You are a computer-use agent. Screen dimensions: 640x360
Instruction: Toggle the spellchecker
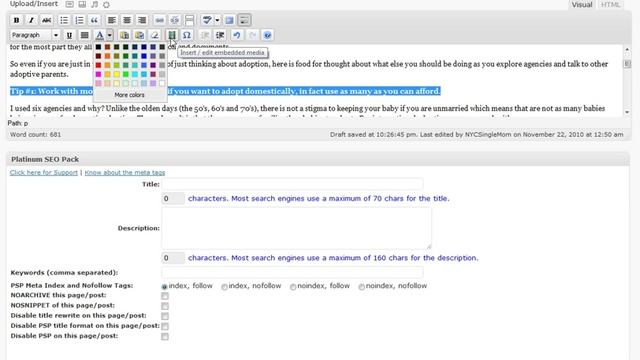click(x=207, y=20)
